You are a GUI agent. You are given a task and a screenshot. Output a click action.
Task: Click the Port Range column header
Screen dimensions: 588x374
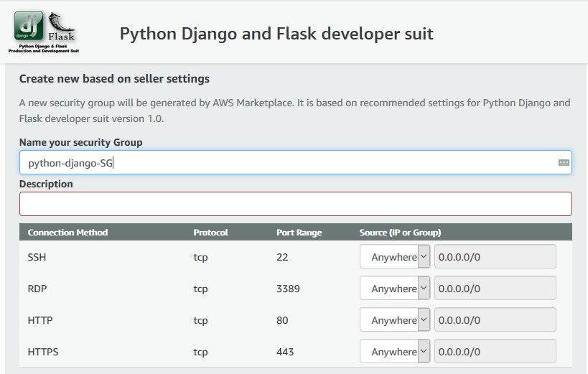tap(299, 233)
